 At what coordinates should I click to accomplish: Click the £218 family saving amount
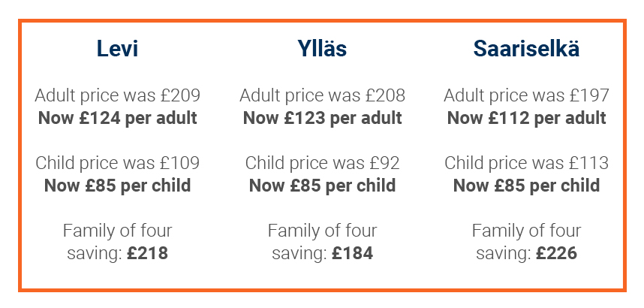coord(147,253)
